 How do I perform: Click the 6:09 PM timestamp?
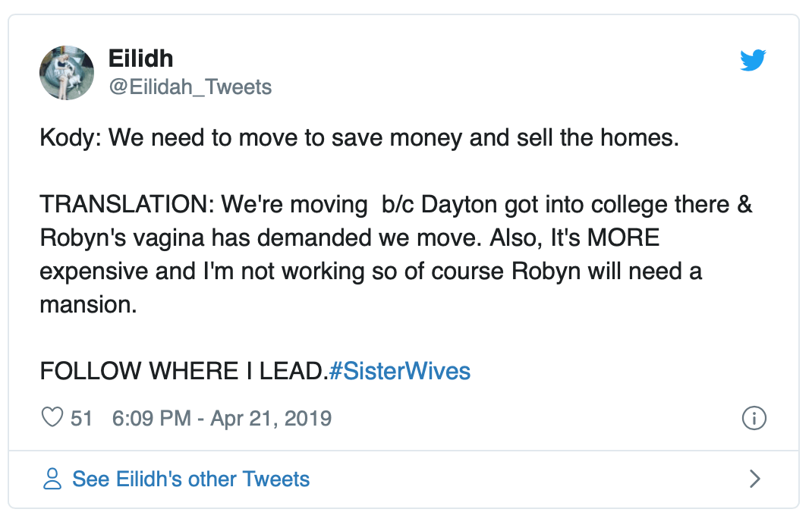(151, 418)
